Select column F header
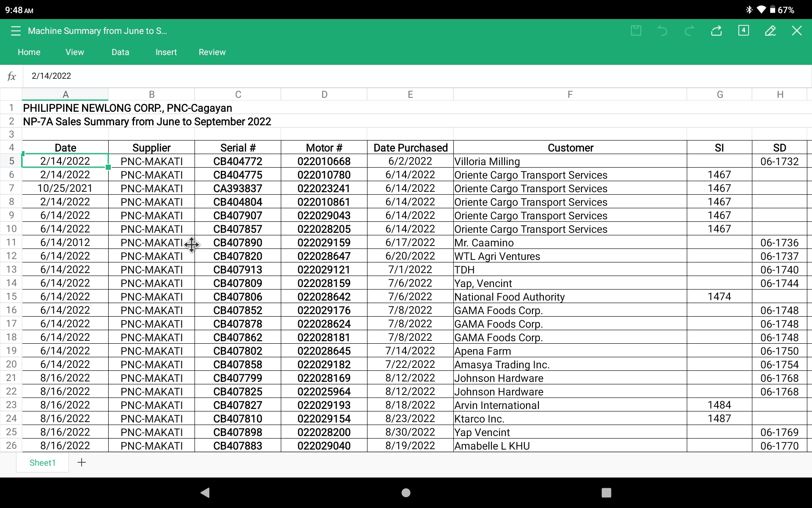This screenshot has width=812, height=508. (570, 94)
